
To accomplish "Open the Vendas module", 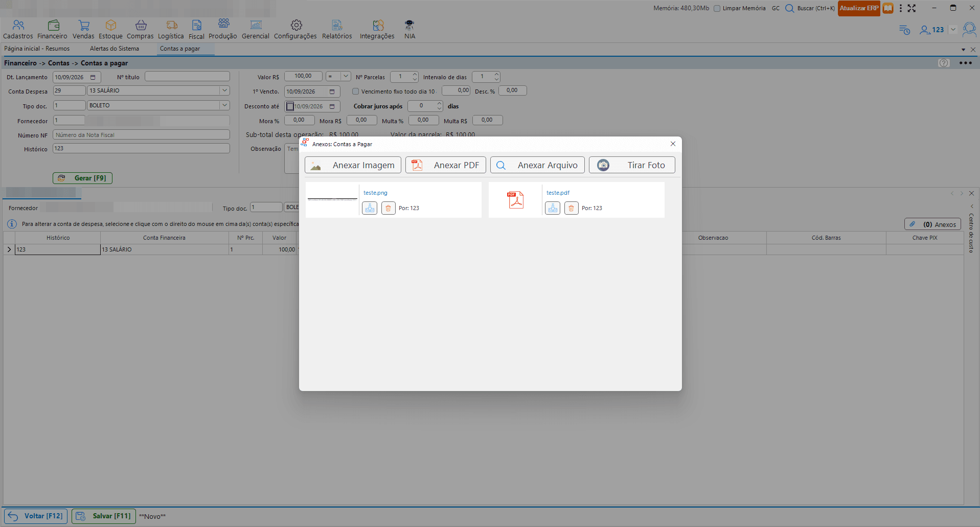I will point(83,30).
